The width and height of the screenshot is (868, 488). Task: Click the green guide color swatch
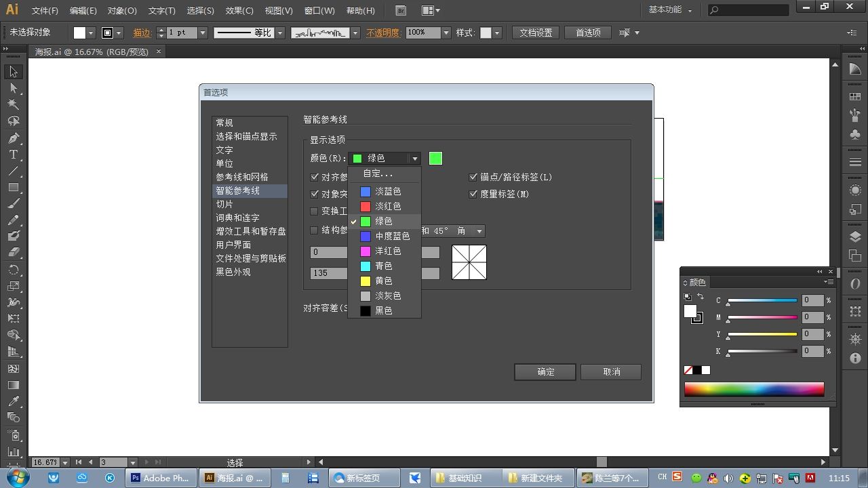435,158
